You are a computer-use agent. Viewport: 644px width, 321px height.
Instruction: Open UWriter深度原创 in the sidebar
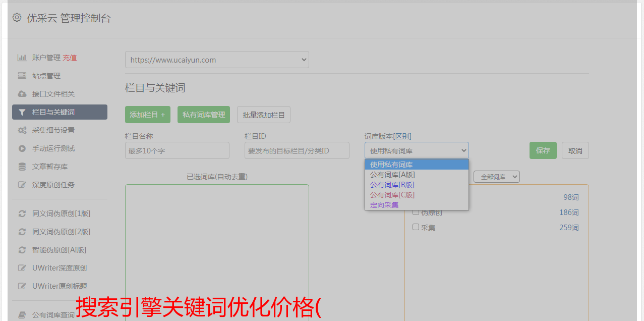tap(60, 268)
